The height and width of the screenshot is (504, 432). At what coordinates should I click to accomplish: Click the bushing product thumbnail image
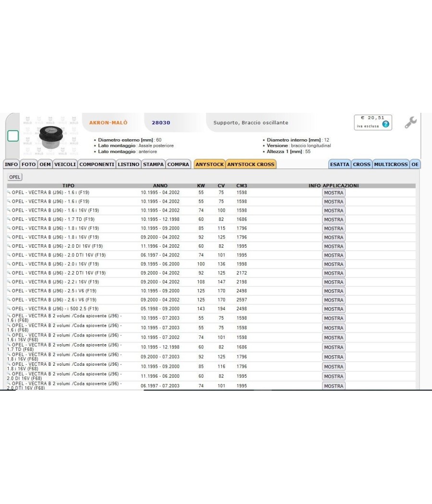tap(50, 136)
